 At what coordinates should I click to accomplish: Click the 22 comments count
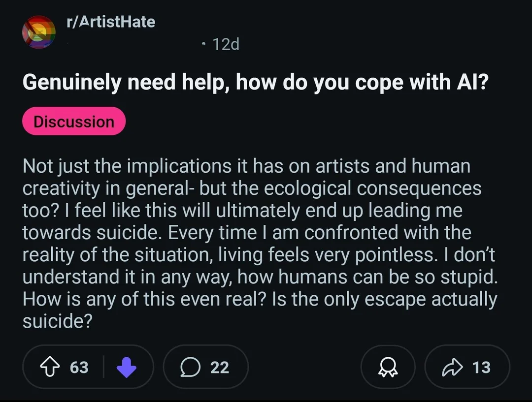[x=220, y=368]
